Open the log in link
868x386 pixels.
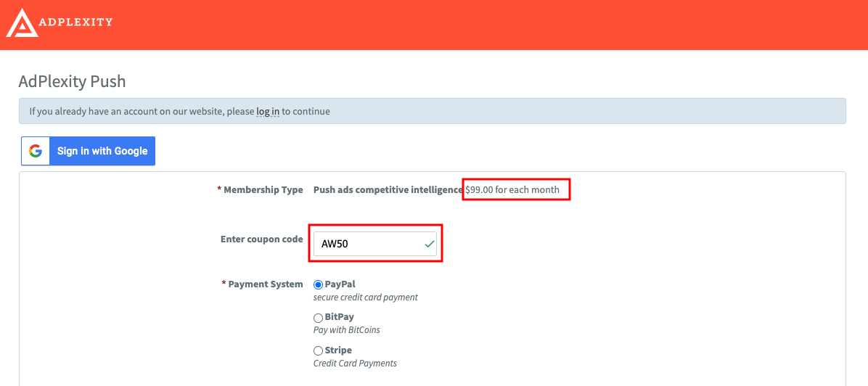268,112
